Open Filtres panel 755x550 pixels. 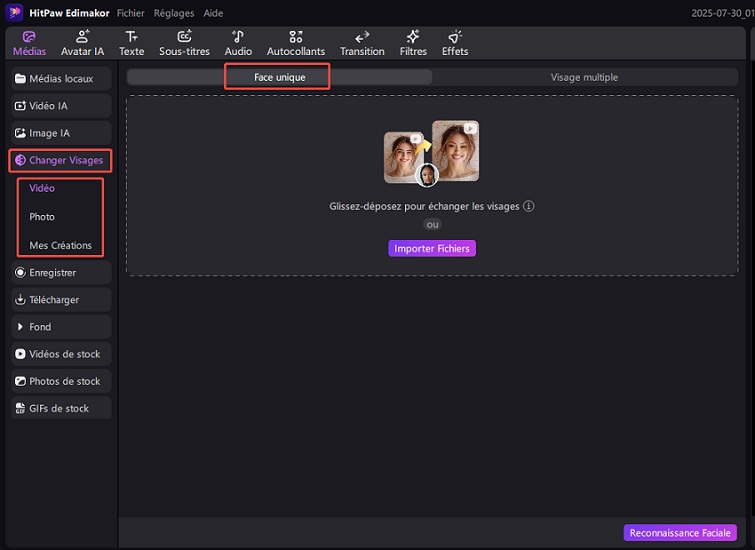pos(413,43)
